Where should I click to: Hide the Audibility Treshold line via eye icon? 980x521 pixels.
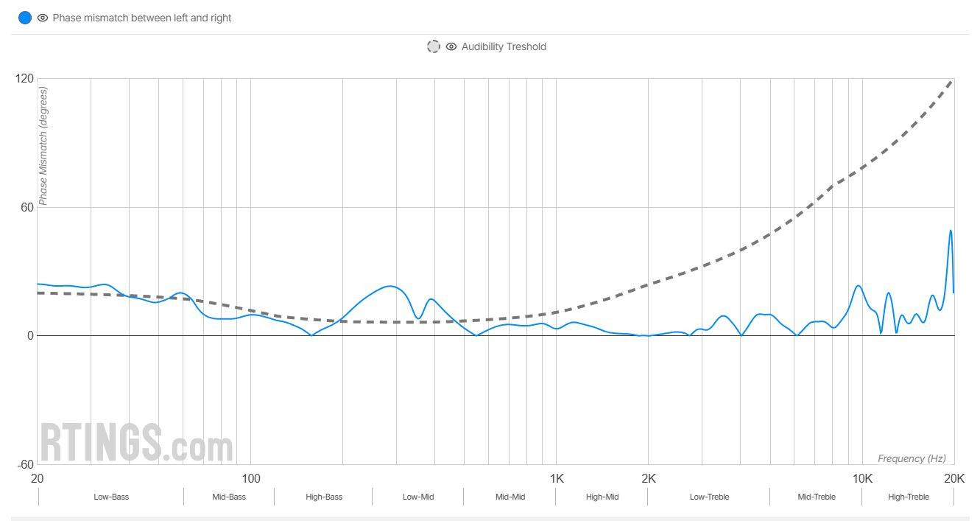coord(451,46)
